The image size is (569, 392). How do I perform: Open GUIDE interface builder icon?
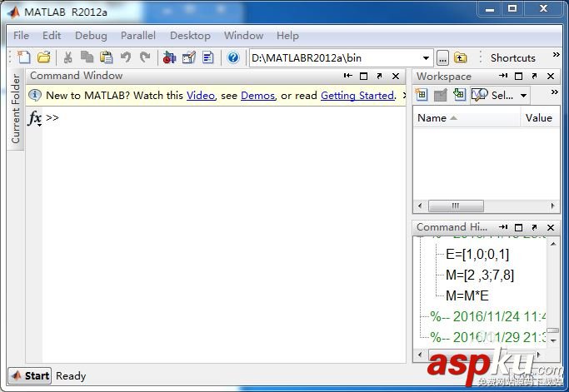[189, 57]
